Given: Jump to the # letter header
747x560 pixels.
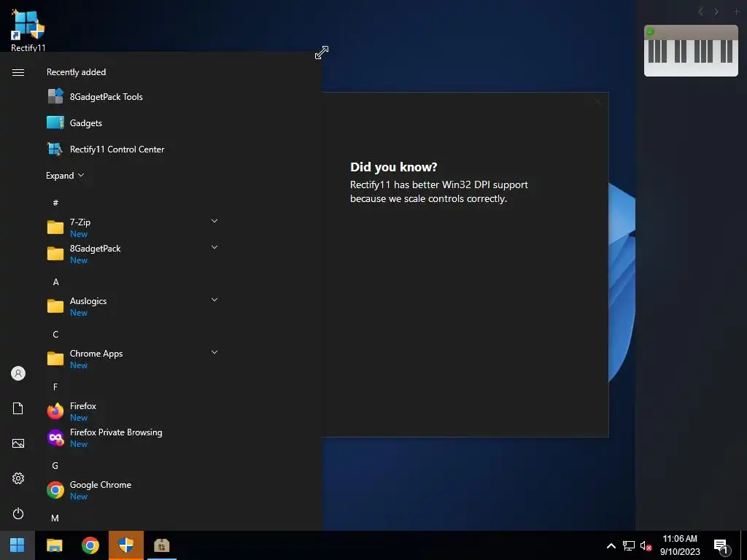Looking at the screenshot, I should coord(55,203).
